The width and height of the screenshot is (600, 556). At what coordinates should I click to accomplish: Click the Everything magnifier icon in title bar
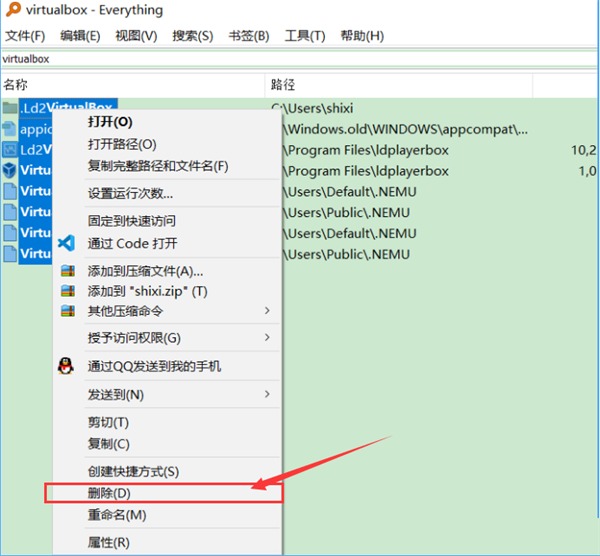click(x=13, y=12)
